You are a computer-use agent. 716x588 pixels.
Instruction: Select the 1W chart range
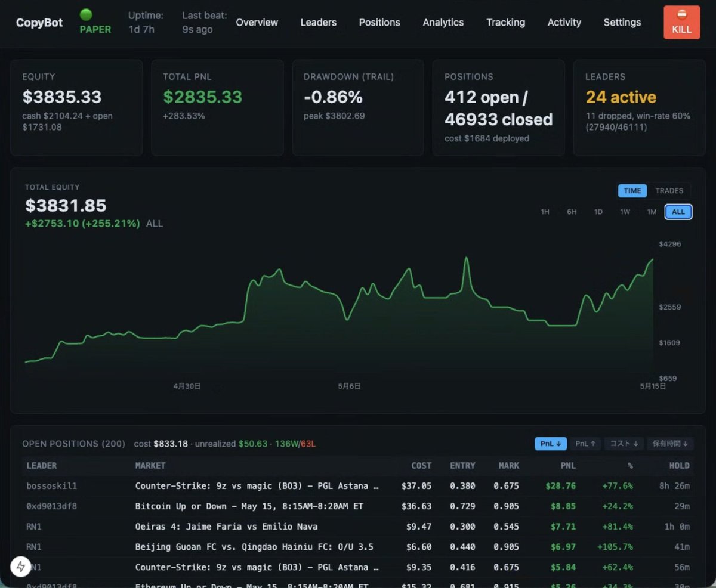pyautogui.click(x=625, y=212)
